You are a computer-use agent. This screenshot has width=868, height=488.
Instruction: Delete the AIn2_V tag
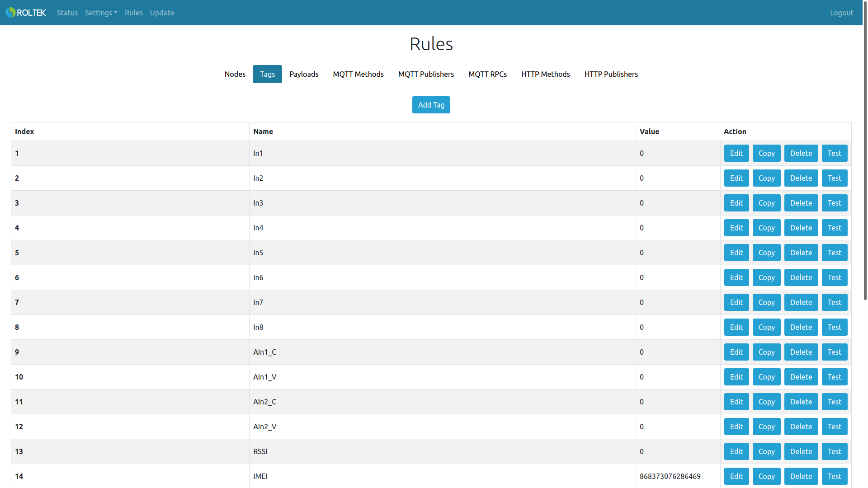click(801, 427)
